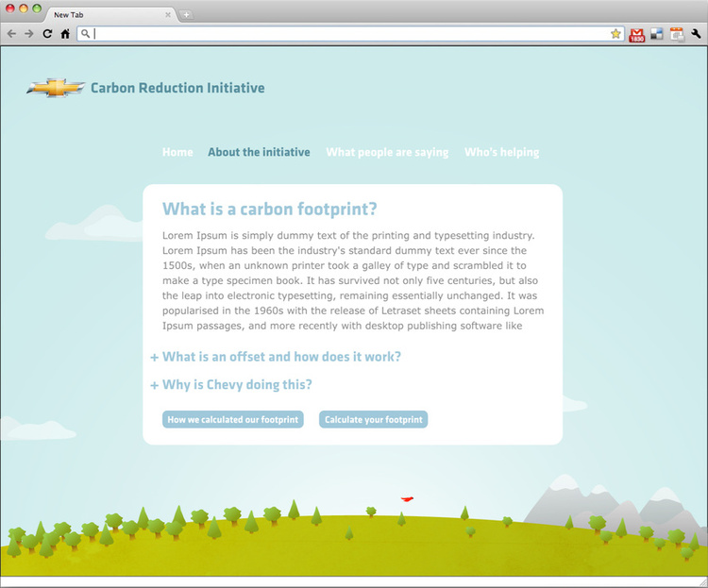Collapse 'What is a carbon footprint?' heading
Image resolution: width=708 pixels, height=588 pixels.
tap(269, 209)
